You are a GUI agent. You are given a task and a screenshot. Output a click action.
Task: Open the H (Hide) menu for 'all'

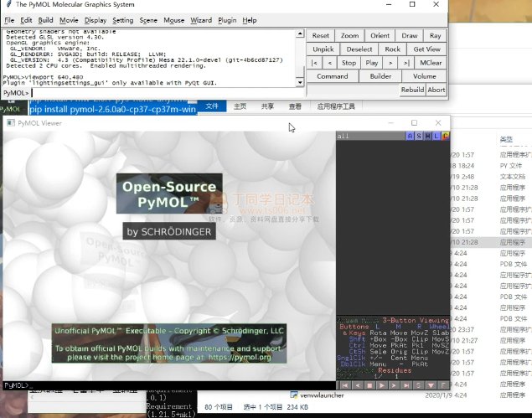click(428, 136)
